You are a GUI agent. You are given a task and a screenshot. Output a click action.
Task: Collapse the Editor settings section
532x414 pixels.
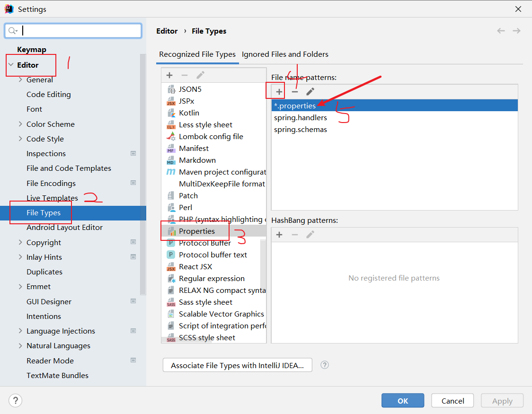coord(11,65)
